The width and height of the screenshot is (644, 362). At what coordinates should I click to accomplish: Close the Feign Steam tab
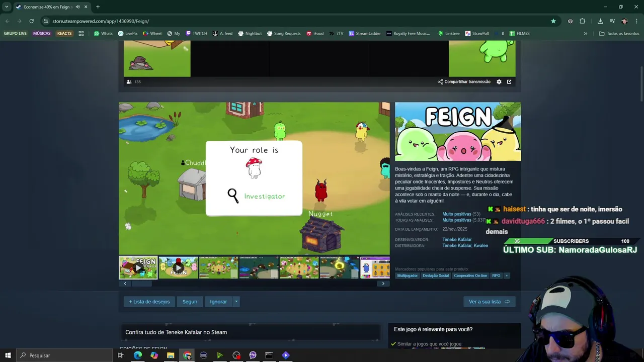[x=86, y=7]
